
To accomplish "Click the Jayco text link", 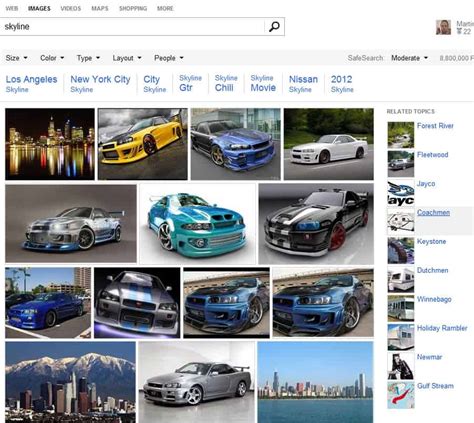I will (426, 184).
